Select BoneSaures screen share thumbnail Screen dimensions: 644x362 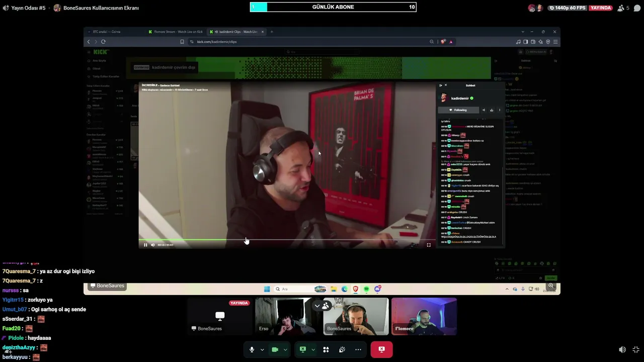(x=220, y=316)
